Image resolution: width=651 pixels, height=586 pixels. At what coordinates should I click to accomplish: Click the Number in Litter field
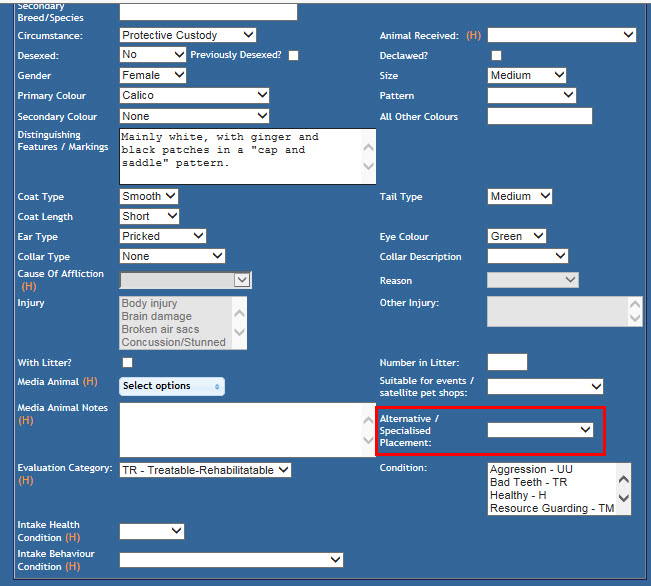507,362
